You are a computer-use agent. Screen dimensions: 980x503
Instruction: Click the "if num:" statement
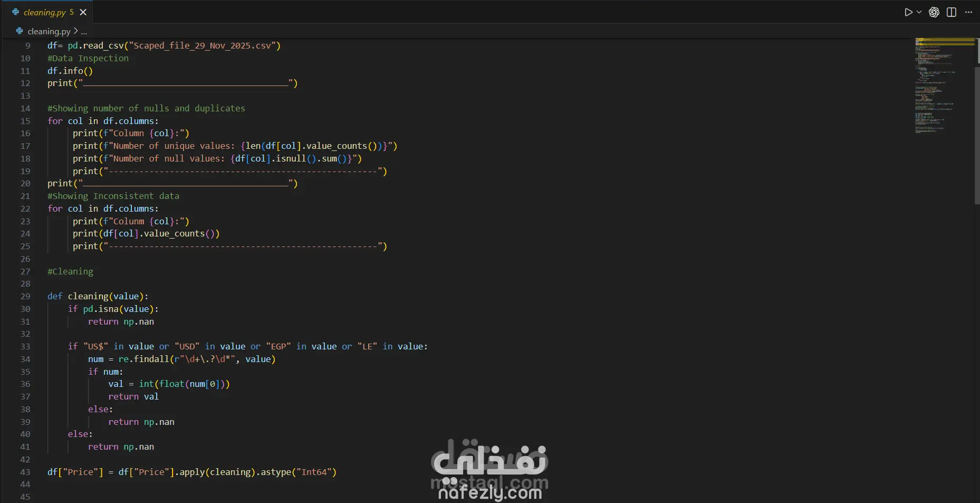tap(105, 372)
